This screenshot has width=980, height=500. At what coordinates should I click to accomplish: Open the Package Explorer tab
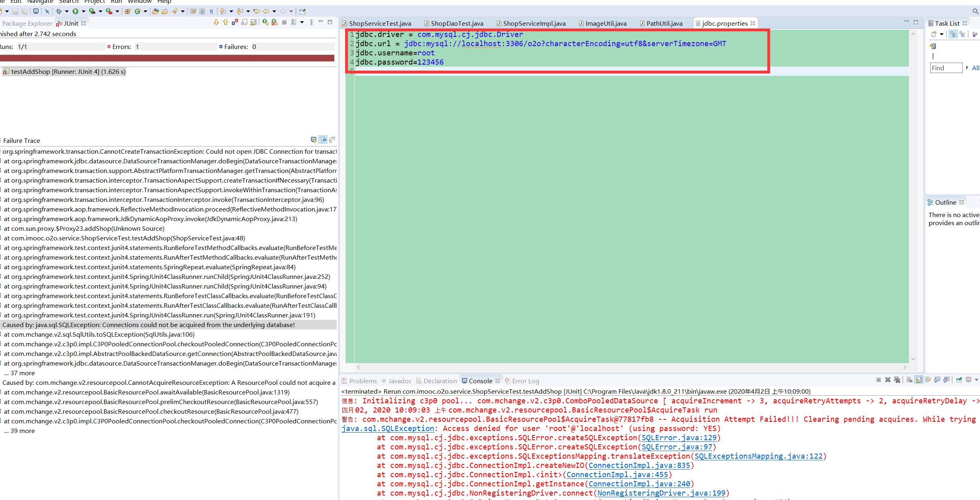click(x=27, y=23)
